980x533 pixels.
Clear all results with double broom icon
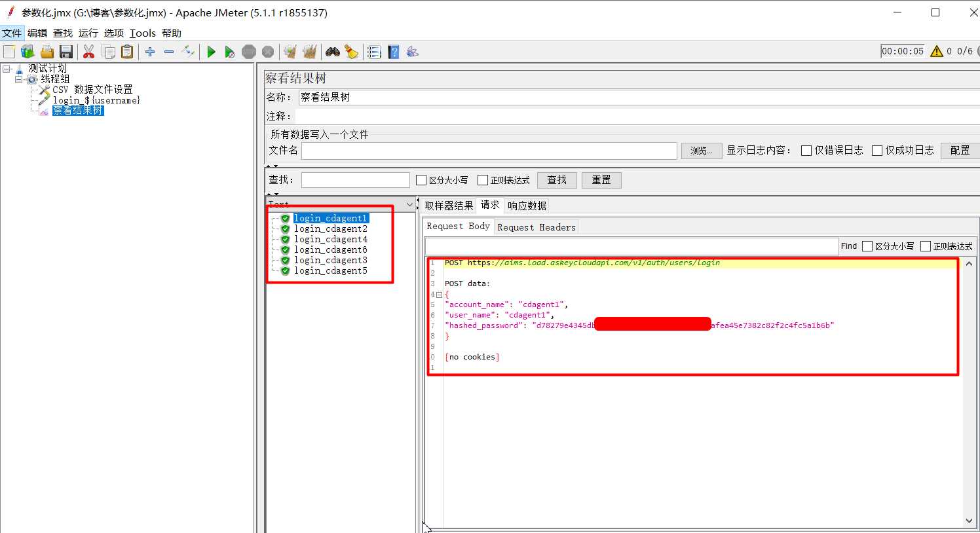310,52
